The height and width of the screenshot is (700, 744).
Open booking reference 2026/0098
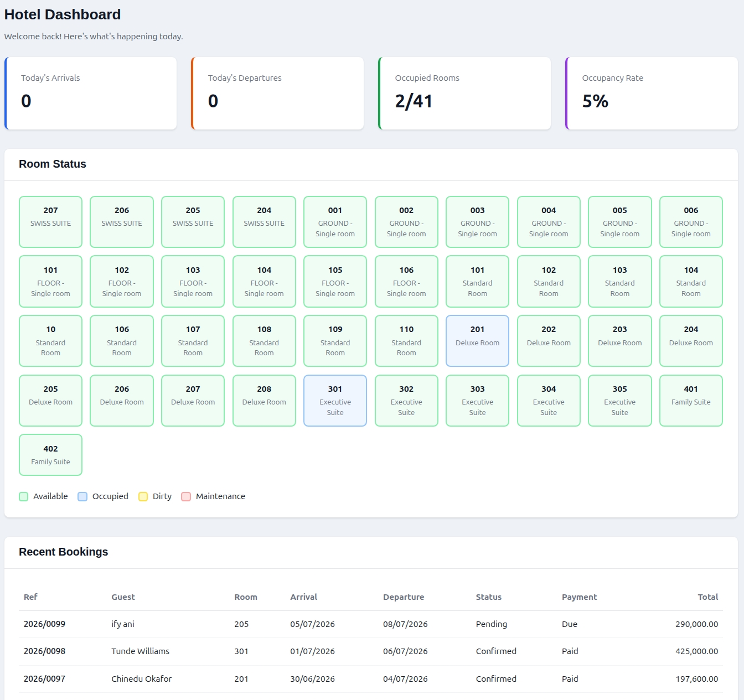point(44,651)
